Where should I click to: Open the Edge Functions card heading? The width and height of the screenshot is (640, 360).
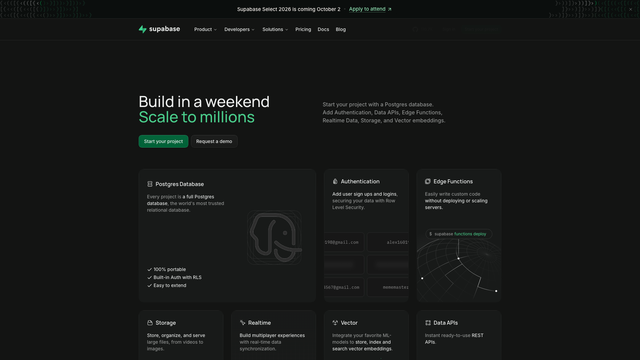[x=453, y=181]
